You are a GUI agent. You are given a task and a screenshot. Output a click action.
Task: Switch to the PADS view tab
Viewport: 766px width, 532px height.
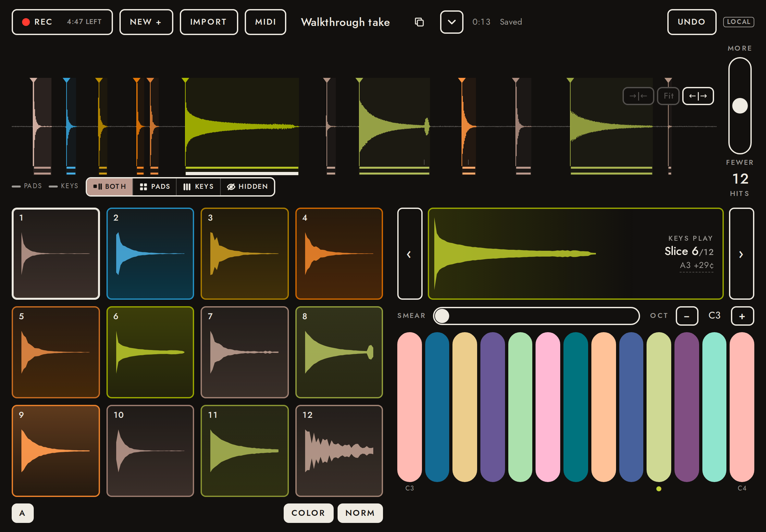click(x=155, y=187)
